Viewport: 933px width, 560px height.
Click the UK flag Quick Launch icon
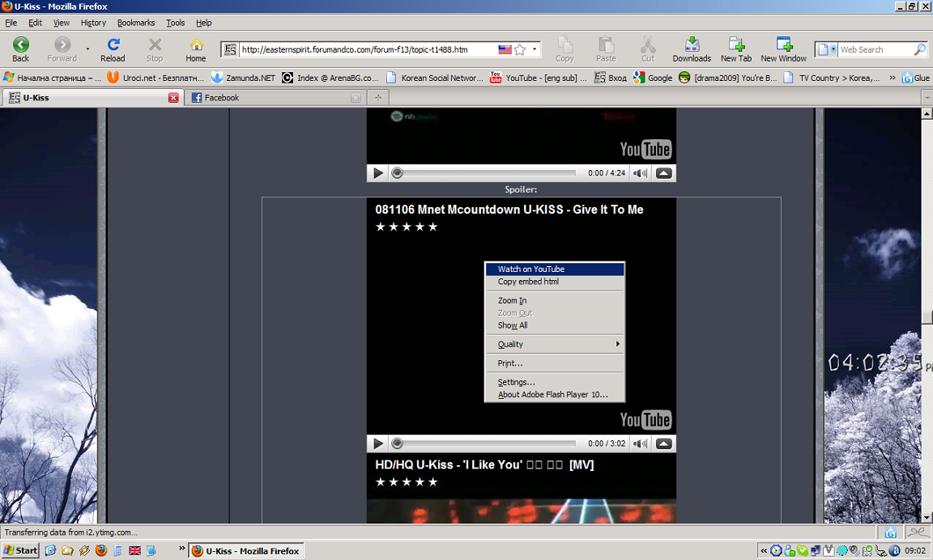point(134,550)
